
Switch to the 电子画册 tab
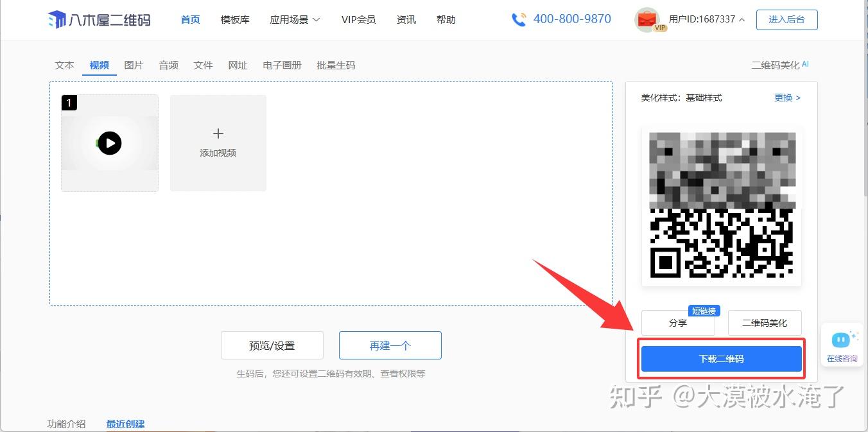[x=282, y=65]
